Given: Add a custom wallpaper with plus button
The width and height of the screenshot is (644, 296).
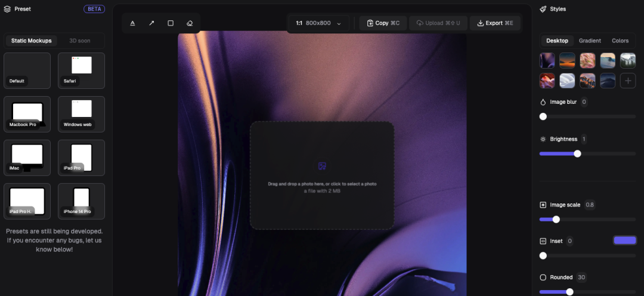Looking at the screenshot, I should coord(627,81).
